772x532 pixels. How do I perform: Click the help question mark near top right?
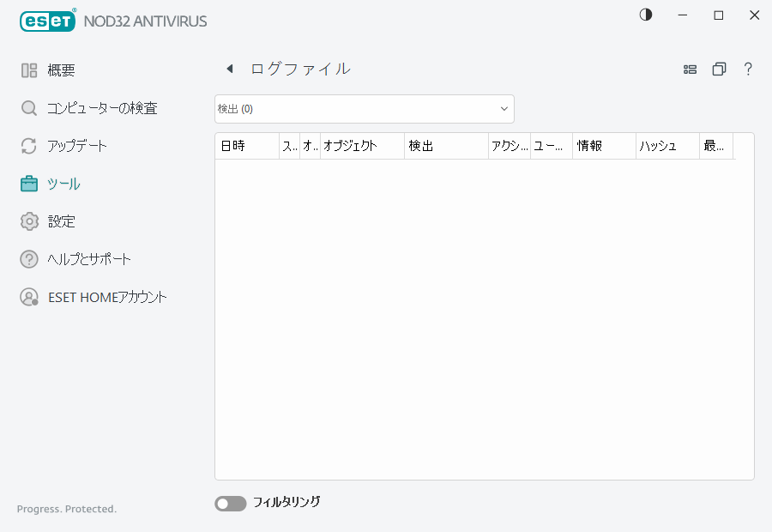pos(748,69)
